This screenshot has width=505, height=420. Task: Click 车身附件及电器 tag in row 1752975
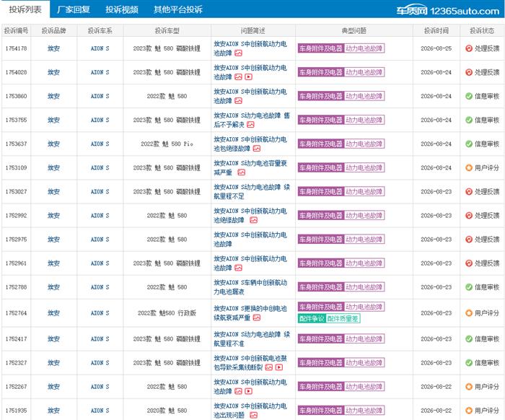tap(321, 240)
